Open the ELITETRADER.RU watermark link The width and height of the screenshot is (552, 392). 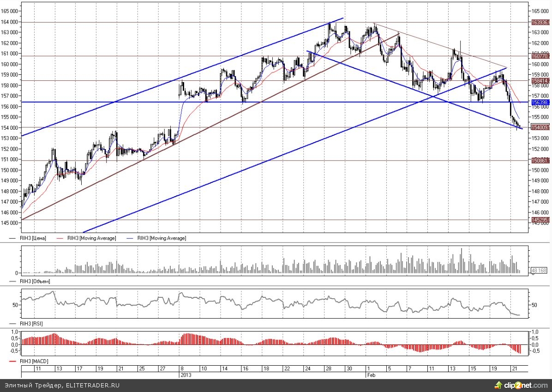(92, 385)
